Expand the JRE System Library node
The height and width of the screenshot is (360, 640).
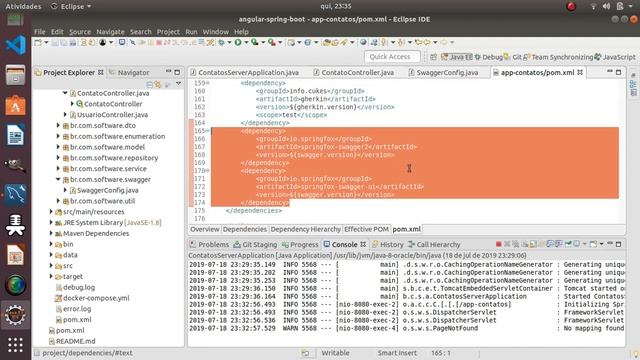[51, 222]
